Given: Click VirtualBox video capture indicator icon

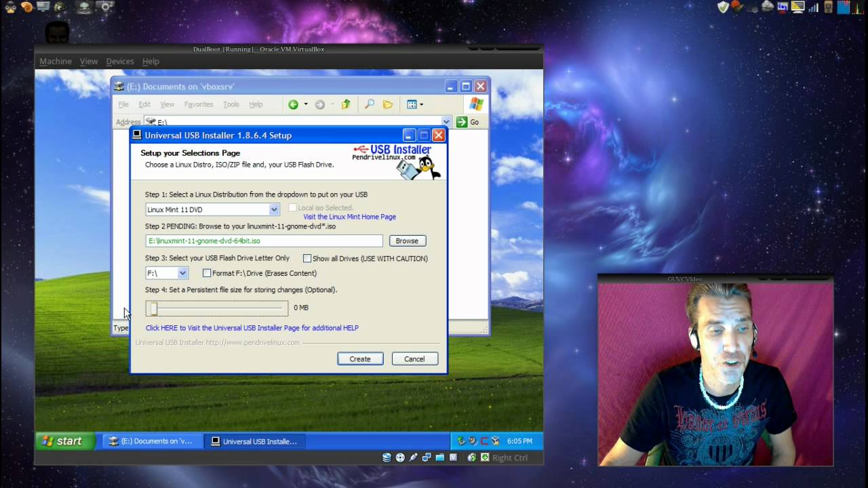Looking at the screenshot, I should click(x=453, y=457).
